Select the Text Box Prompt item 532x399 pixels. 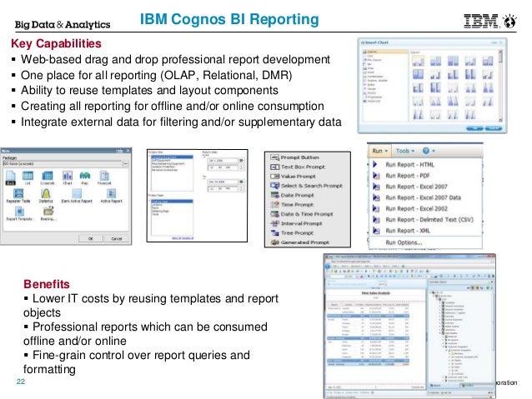click(298, 167)
